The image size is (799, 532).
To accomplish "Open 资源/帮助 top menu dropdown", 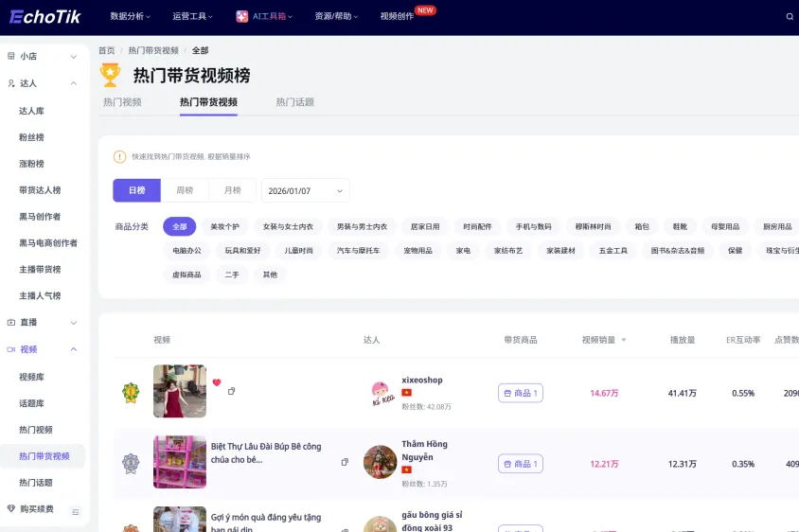I will [336, 16].
